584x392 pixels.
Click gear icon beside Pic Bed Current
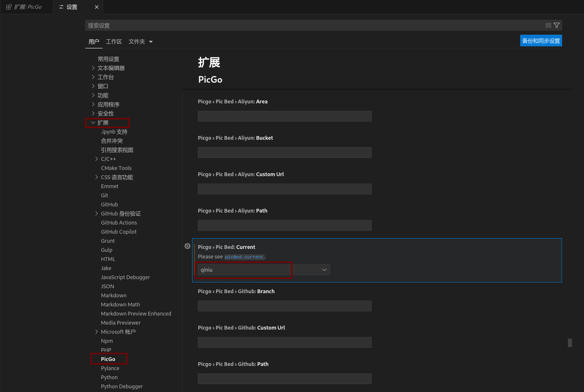(x=187, y=246)
